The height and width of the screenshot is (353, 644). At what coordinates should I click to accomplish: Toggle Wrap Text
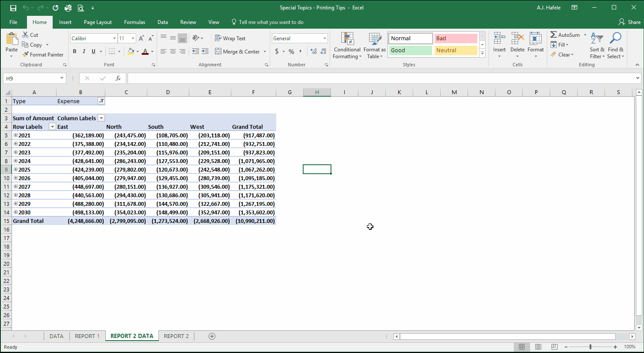(x=230, y=38)
